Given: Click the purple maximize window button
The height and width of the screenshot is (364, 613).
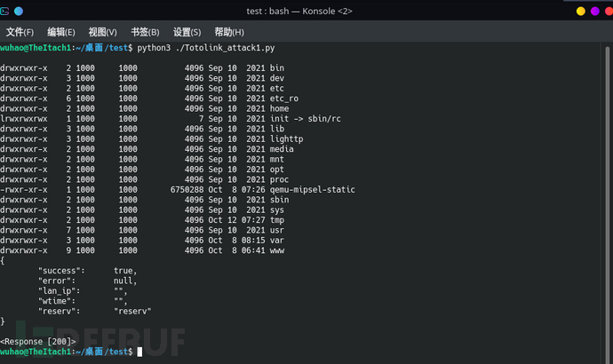Looking at the screenshot, I should pos(595,11).
